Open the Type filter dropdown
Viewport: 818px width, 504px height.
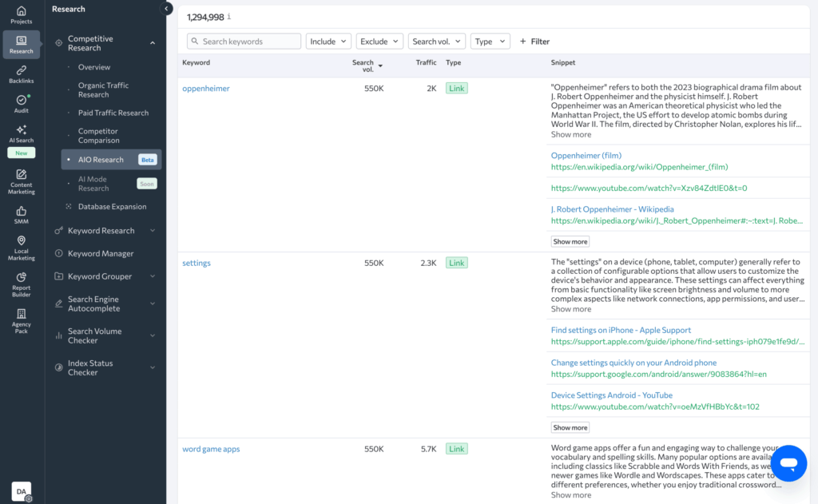(490, 42)
